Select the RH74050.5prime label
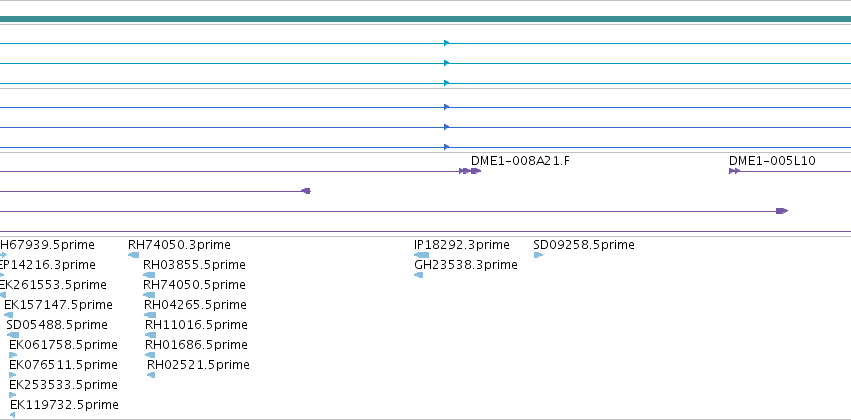 [x=194, y=285]
